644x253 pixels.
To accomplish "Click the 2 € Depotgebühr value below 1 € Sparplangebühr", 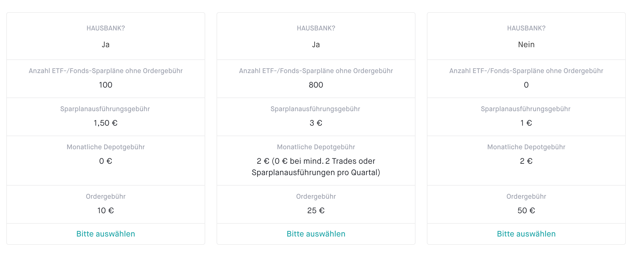I will (526, 161).
